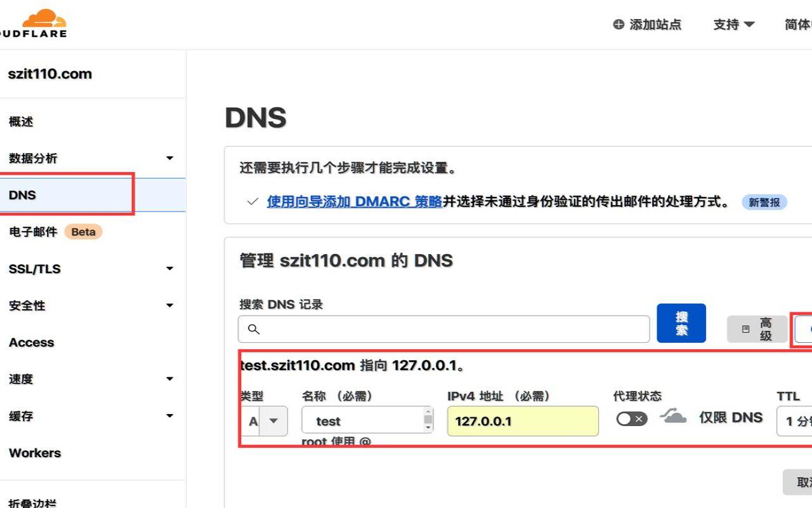
Task: Open the 支持 dropdown menu
Action: 734,24
